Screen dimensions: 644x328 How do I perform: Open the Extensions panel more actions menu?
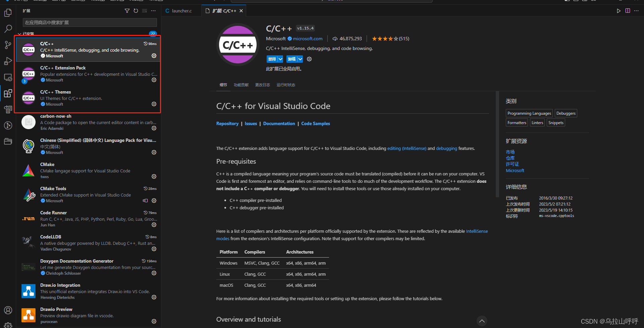[153, 11]
